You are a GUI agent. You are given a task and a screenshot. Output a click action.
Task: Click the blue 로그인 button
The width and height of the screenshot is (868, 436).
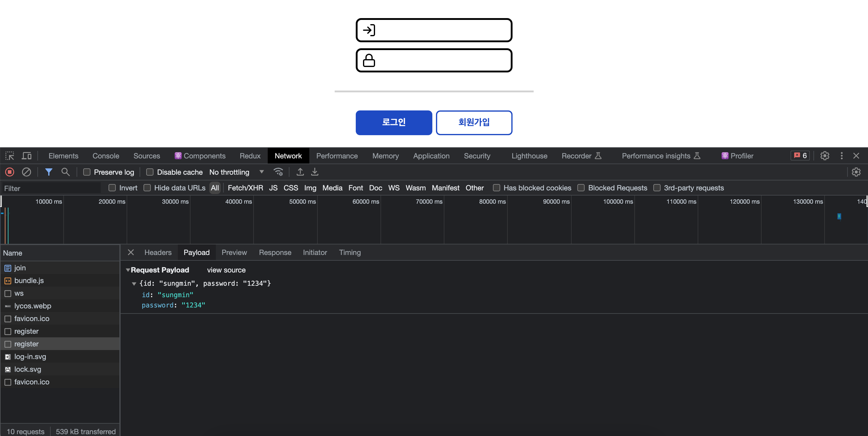click(x=393, y=123)
